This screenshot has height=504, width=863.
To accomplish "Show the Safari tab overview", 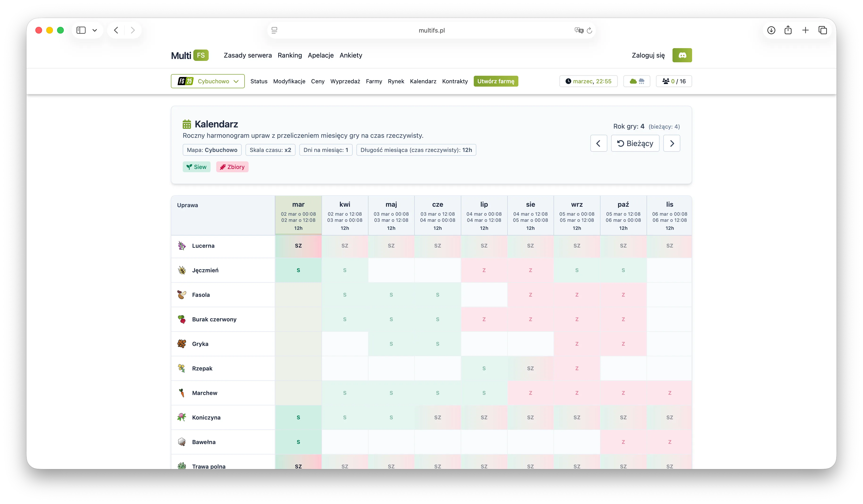I will [x=823, y=30].
